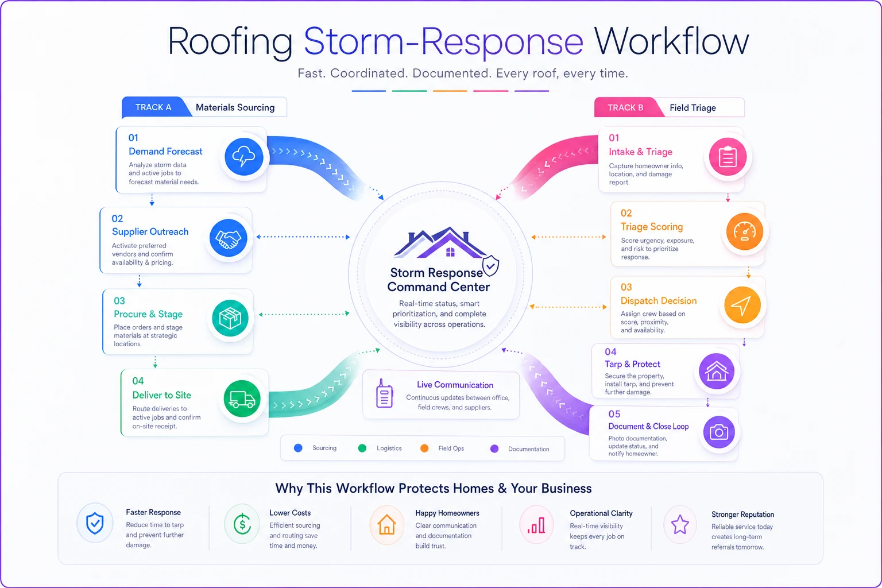Select the Field Triage tab label
Viewport: 882px width, 588px height.
[693, 107]
